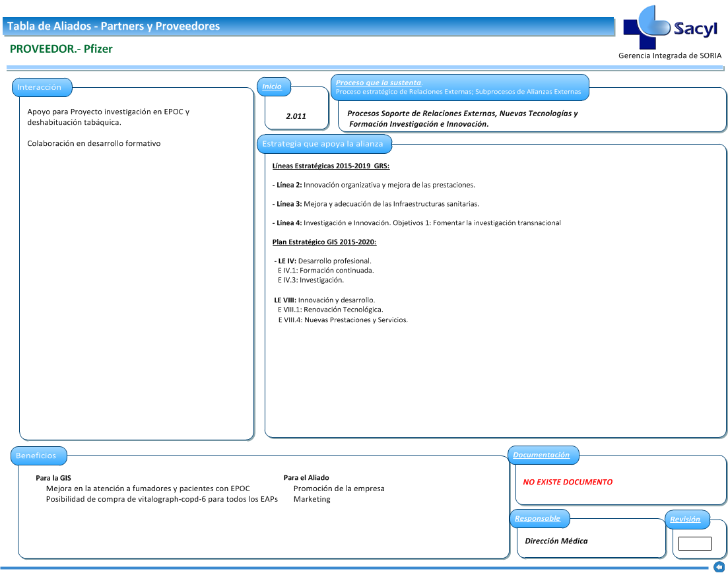Click the 'Marketing' benefit text

pos(312,499)
